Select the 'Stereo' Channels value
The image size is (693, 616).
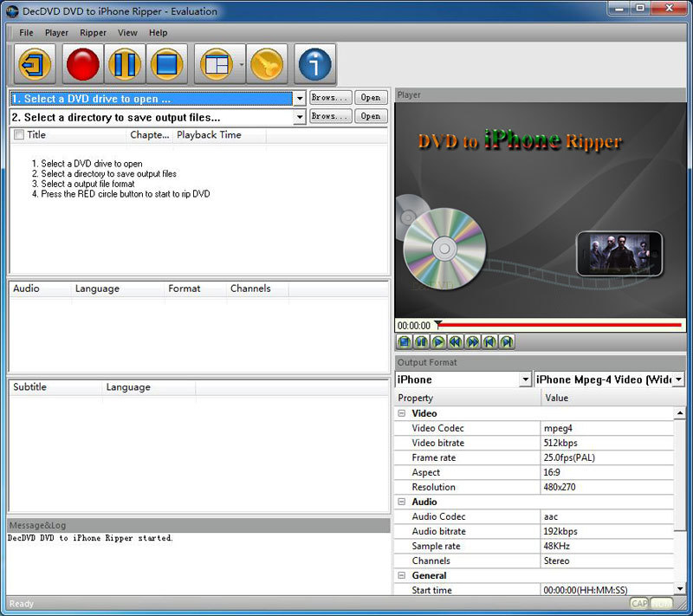[556, 561]
